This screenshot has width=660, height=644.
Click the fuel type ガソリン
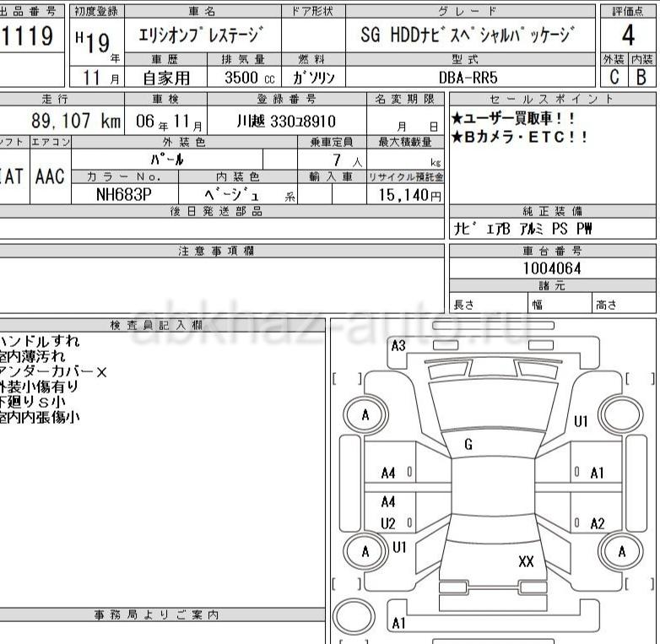click(314, 78)
